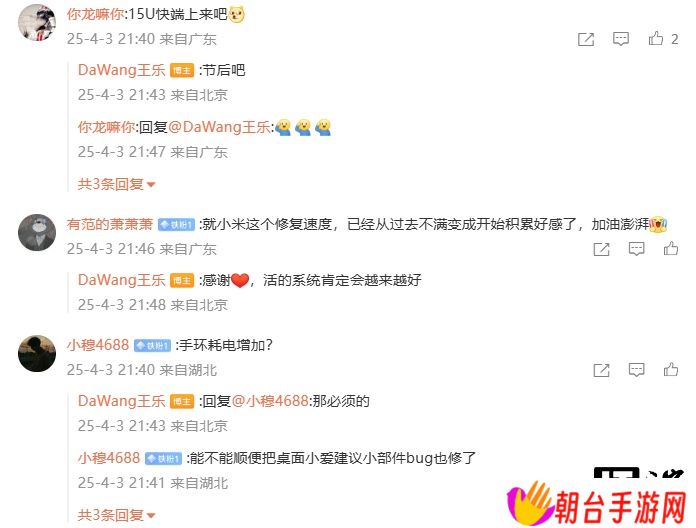The height and width of the screenshot is (528, 696).
Task: Expand 共3条回复 under 小穆4688's thread
Action: click(116, 515)
